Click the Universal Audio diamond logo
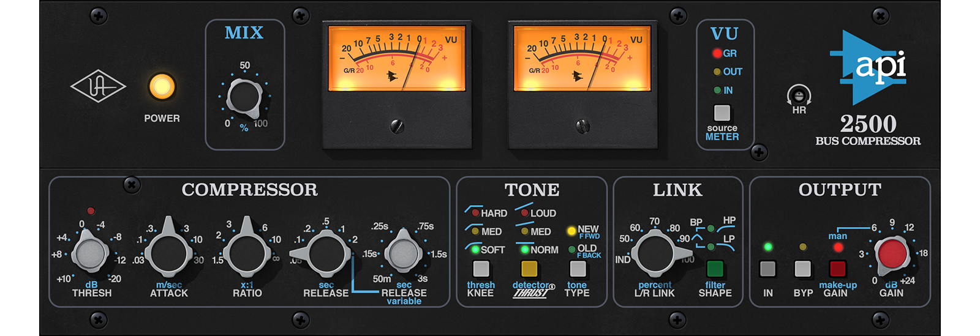 pyautogui.click(x=98, y=88)
